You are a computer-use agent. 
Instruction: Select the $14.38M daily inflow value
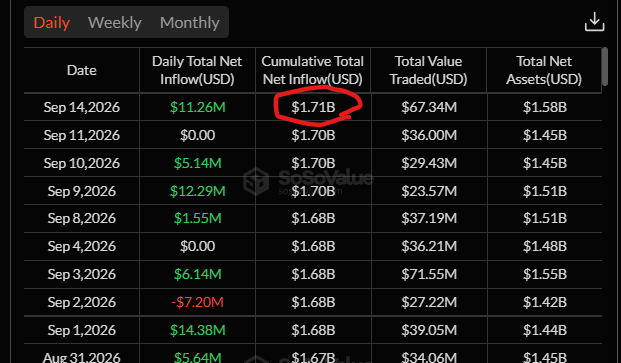click(197, 330)
